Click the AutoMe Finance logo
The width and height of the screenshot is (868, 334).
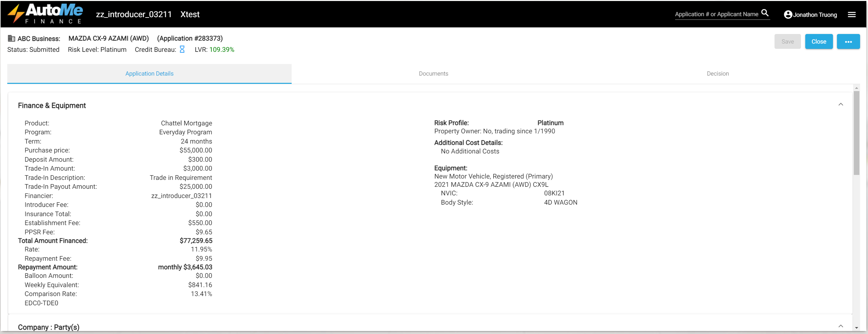[45, 14]
